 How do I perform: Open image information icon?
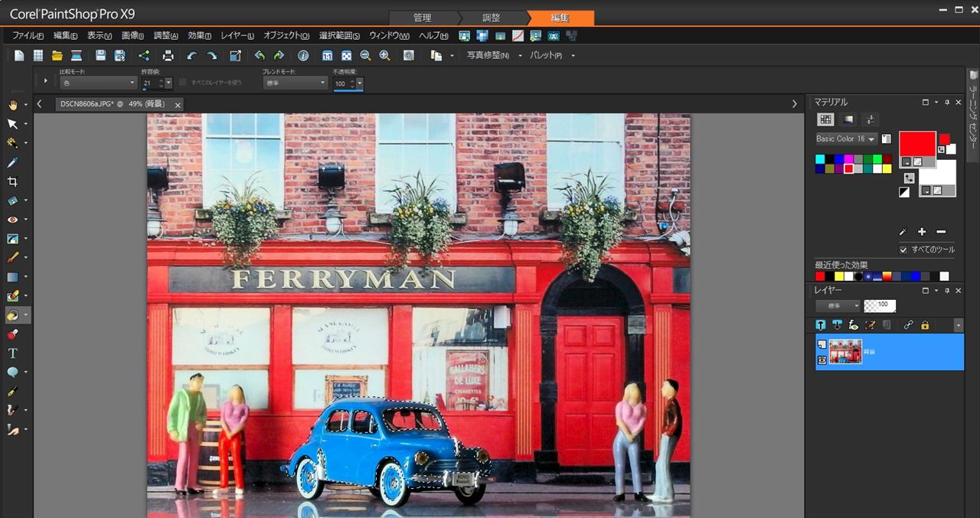(303, 56)
